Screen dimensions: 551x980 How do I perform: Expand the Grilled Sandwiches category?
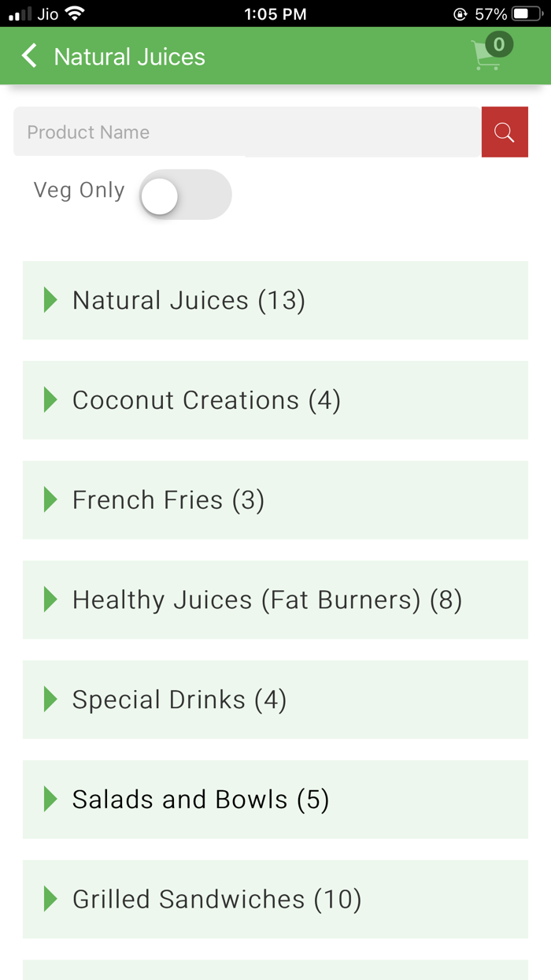(216, 899)
